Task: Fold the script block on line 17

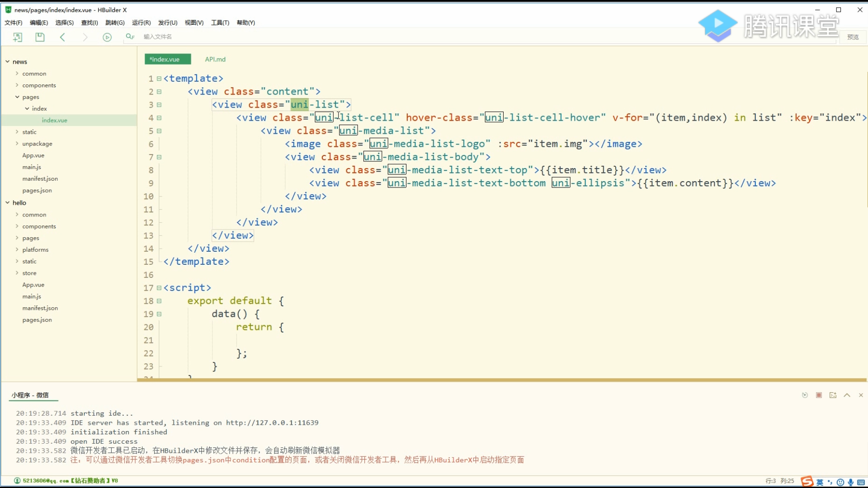Action: pyautogui.click(x=159, y=288)
